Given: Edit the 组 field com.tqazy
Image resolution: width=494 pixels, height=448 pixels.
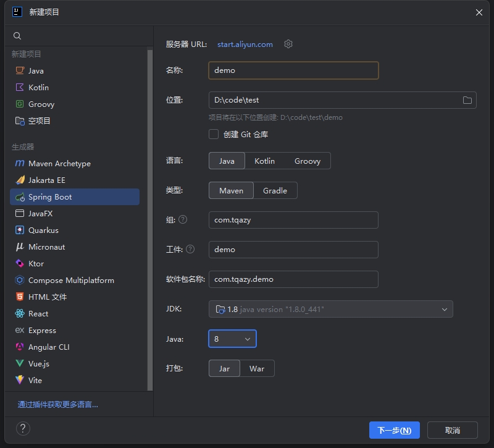Looking at the screenshot, I should coord(294,220).
